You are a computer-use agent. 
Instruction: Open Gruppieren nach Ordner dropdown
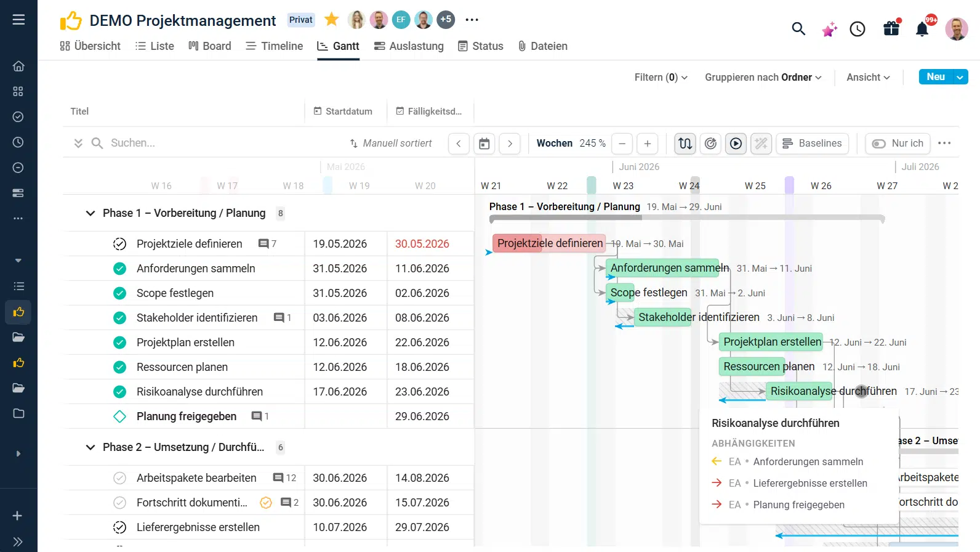763,77
